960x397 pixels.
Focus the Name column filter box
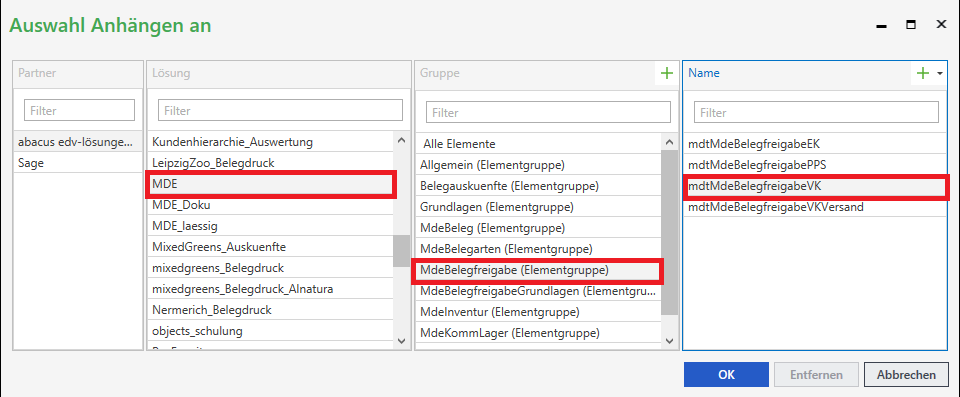tap(816, 112)
